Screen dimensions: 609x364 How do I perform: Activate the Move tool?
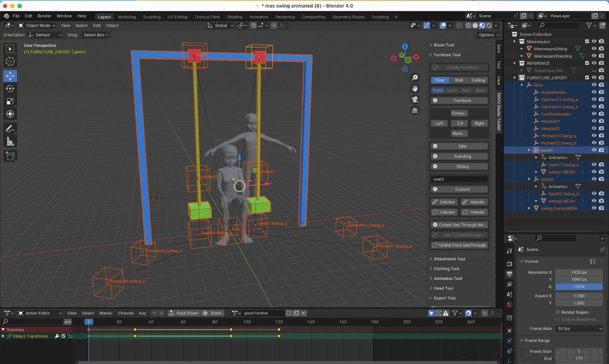coord(10,76)
